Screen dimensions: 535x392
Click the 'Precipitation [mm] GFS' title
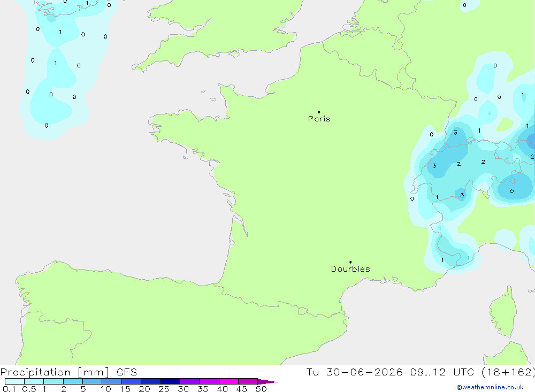click(68, 372)
